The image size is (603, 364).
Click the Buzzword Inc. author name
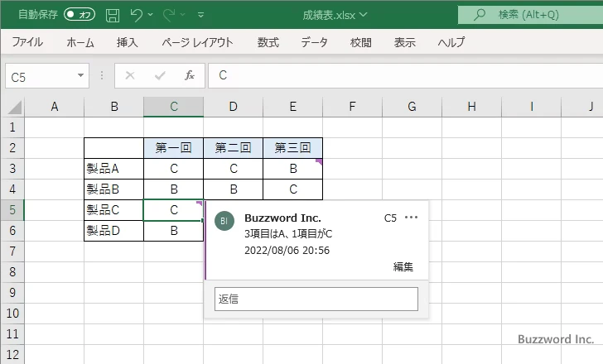[282, 218]
